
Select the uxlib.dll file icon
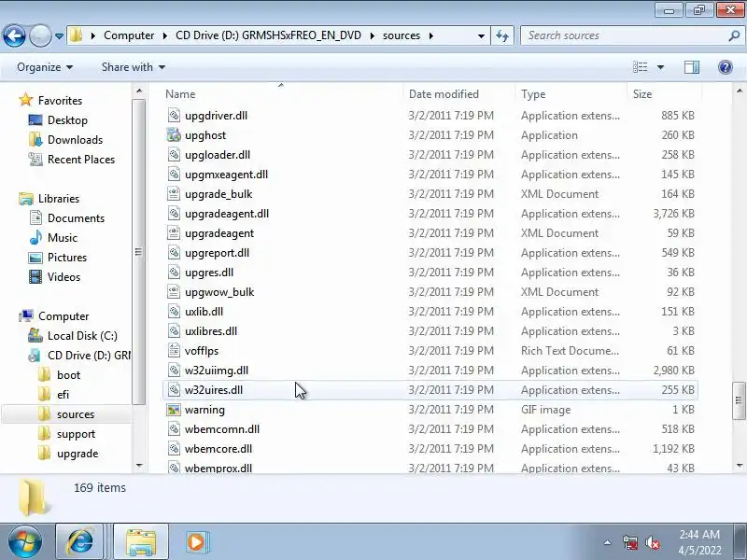(174, 312)
